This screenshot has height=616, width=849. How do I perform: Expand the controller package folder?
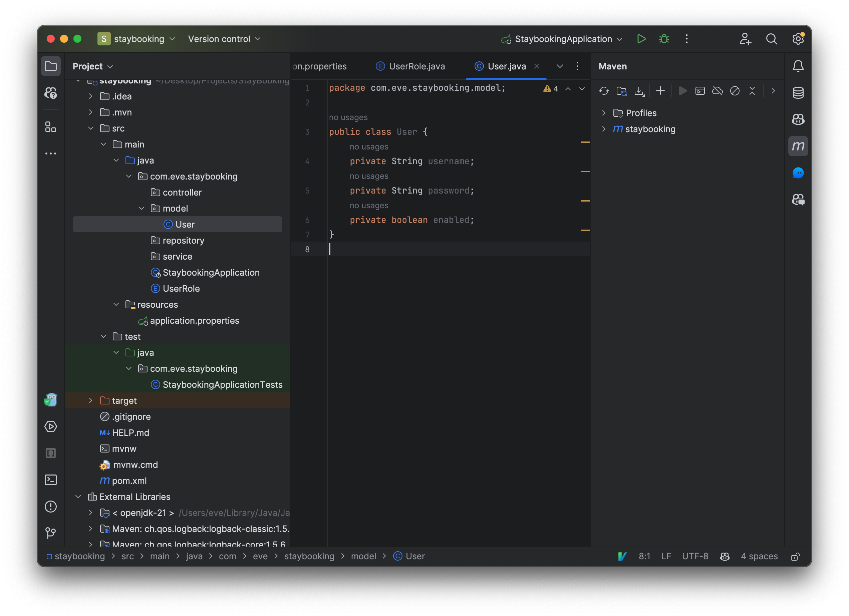click(x=182, y=192)
